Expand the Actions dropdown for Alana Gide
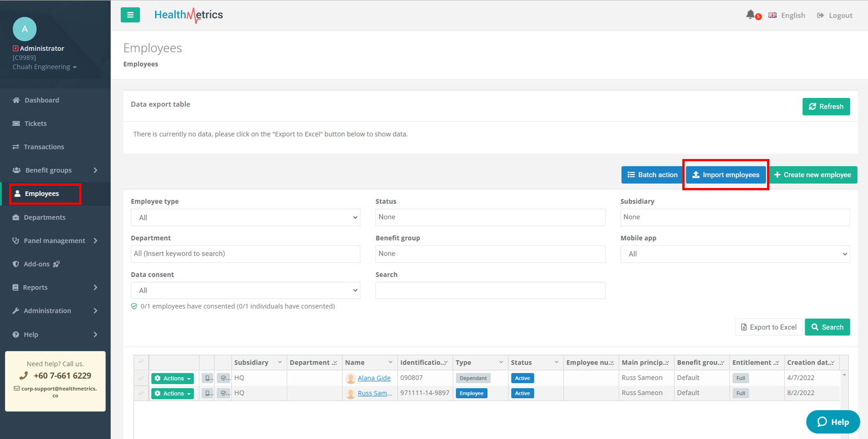Viewport: 868px width, 439px height. click(173, 378)
